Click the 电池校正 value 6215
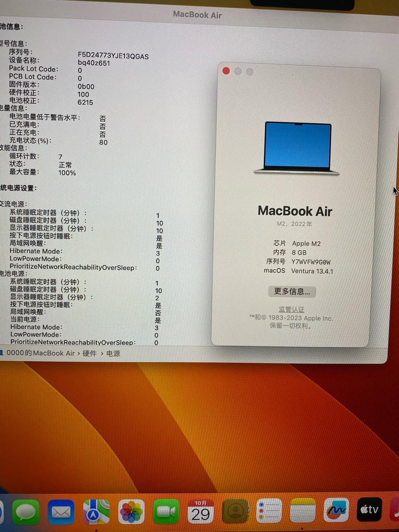 [85, 102]
